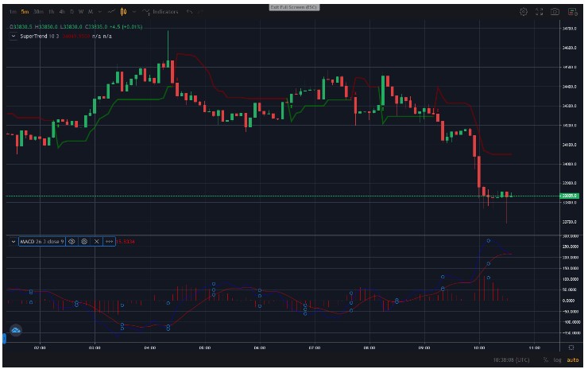Select the monthly M timeframe
Viewport: 588px width, 373px height.
coord(91,12)
